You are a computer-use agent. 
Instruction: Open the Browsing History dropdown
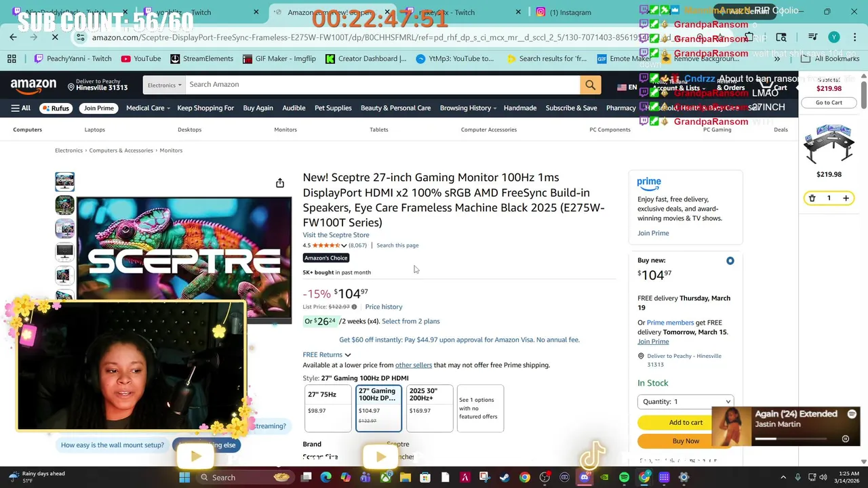[x=468, y=108]
